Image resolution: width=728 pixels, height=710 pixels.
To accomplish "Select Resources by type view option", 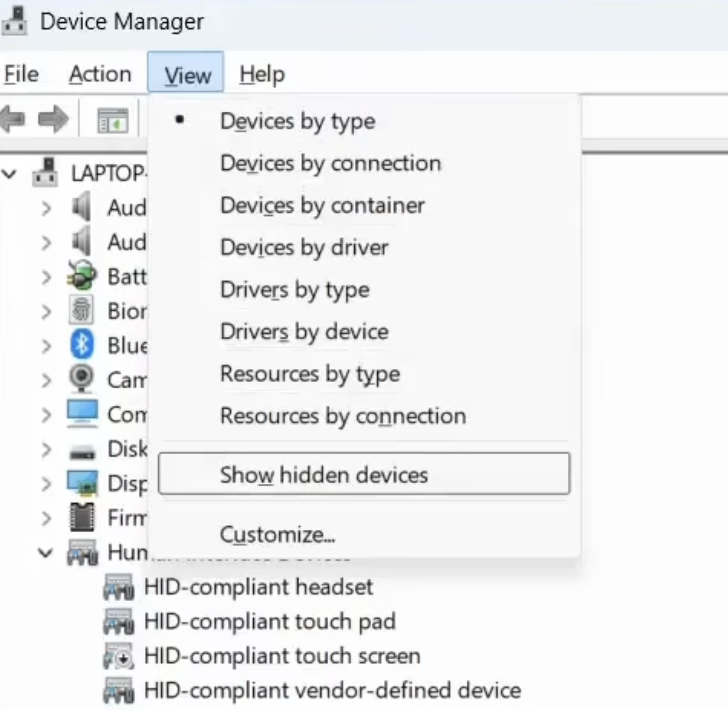I will [364, 374].
